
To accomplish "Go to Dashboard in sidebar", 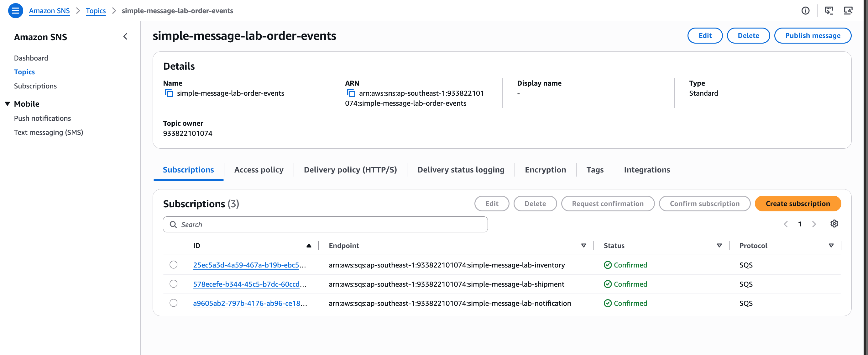I will 31,58.
